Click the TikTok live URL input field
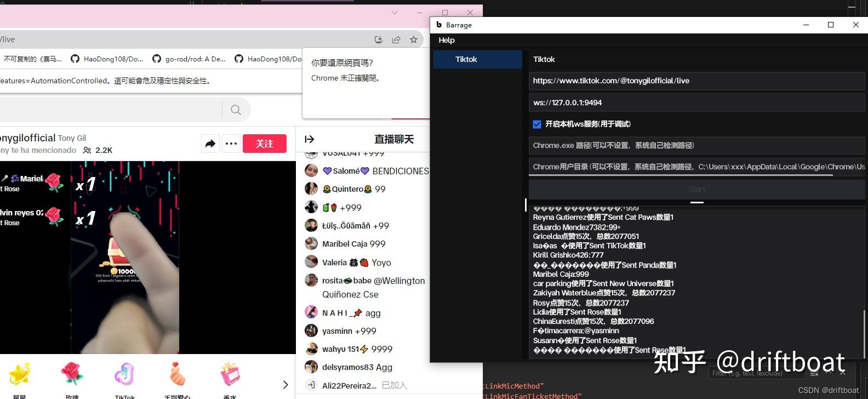Screen dimensions: 868x399 coord(696,81)
